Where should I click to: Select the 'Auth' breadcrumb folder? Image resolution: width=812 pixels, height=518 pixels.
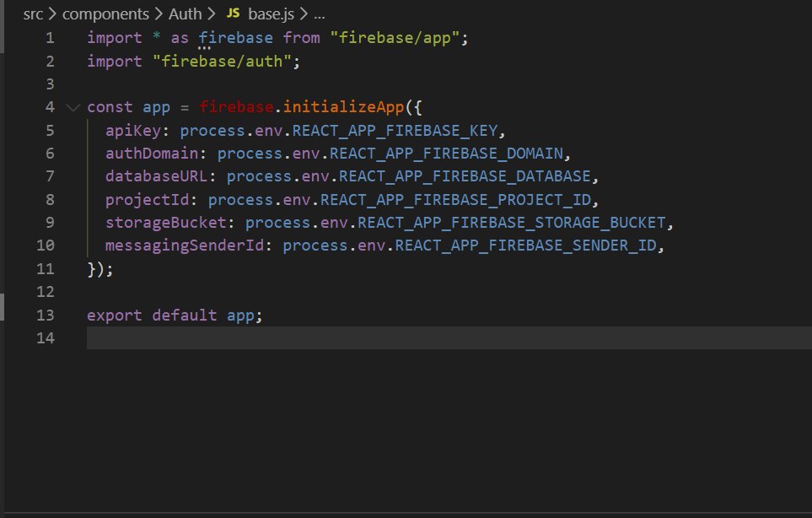click(185, 14)
